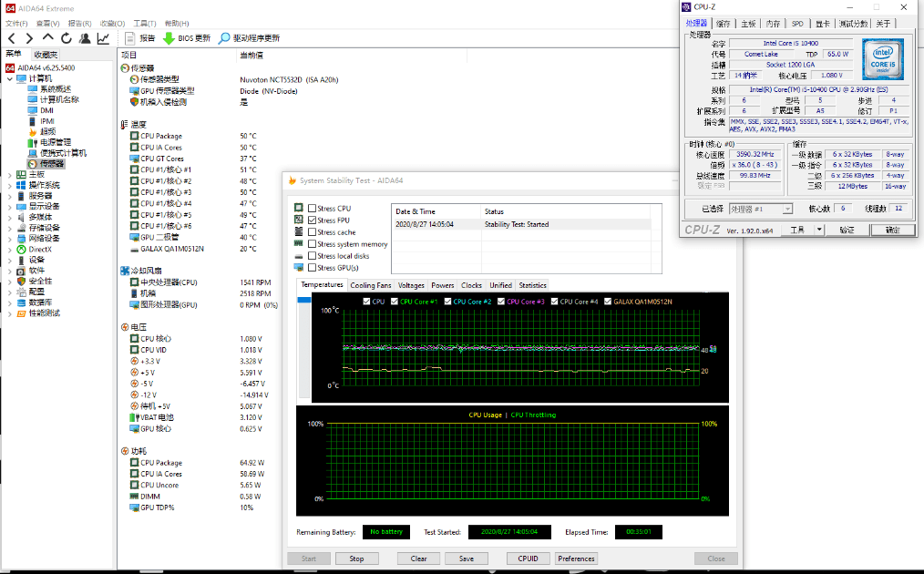Open CPUID from the stability test
The width and height of the screenshot is (924, 574).
528,559
